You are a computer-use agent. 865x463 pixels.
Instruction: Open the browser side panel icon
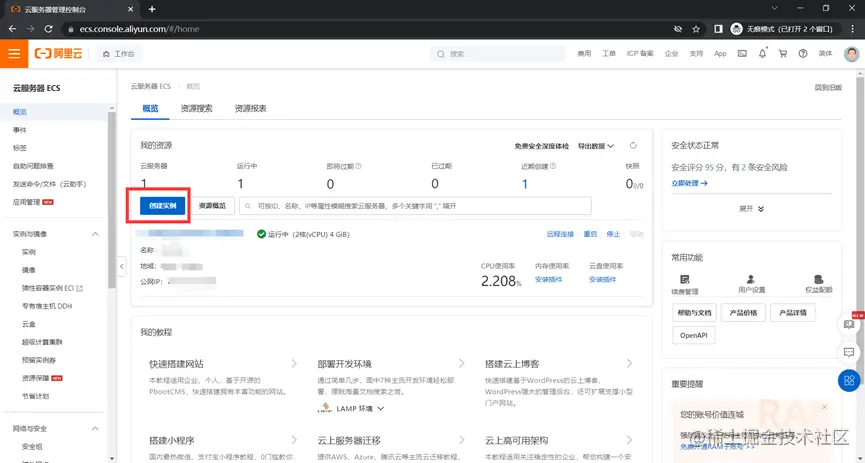click(718, 29)
